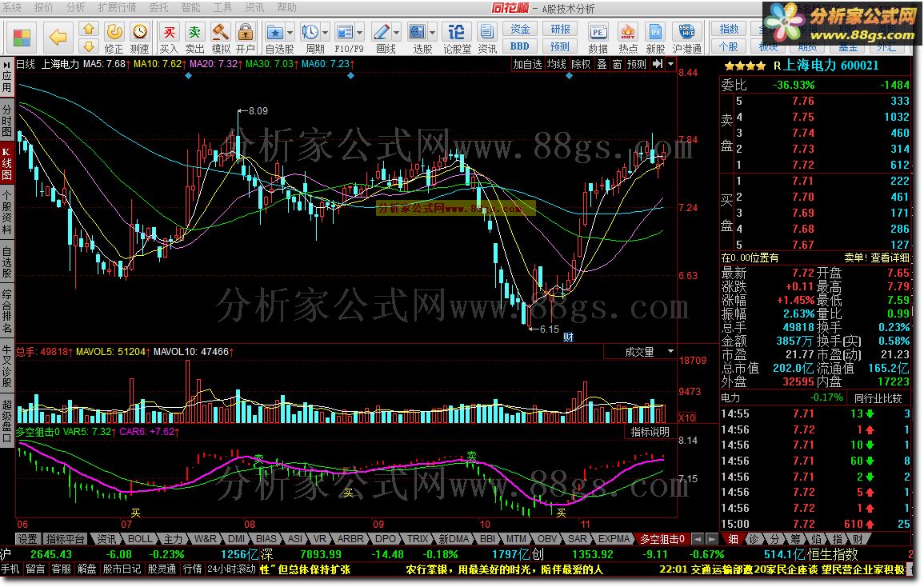The width and height of the screenshot is (924, 587).
Task: Open the 沪港通 globe icon
Action: pyautogui.click(x=687, y=38)
